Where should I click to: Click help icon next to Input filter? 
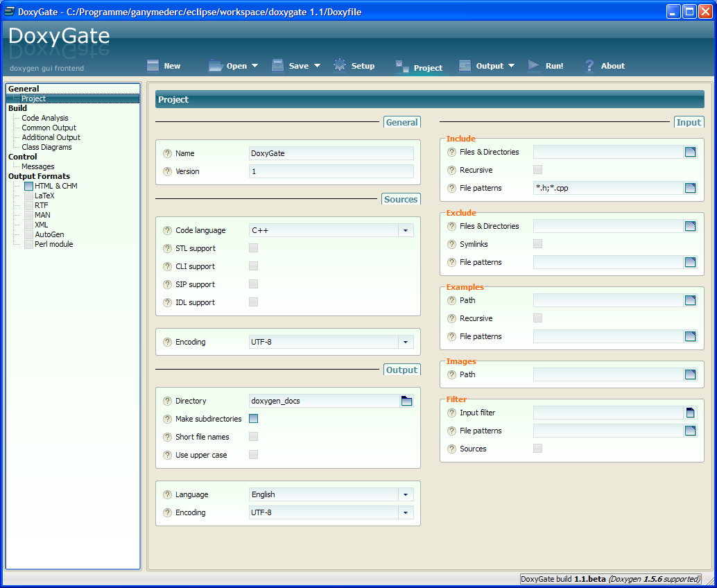(452, 413)
